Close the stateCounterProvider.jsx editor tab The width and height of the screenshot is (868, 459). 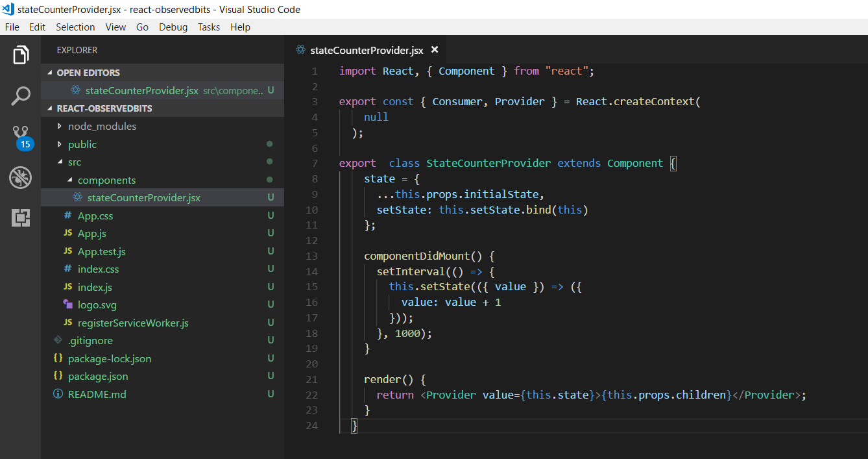point(435,50)
